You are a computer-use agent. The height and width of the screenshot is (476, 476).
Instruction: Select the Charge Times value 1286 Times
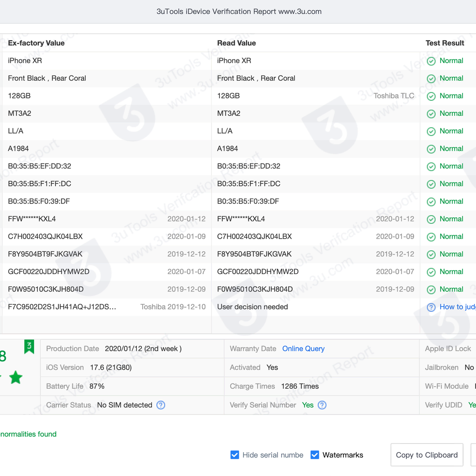[x=300, y=386]
